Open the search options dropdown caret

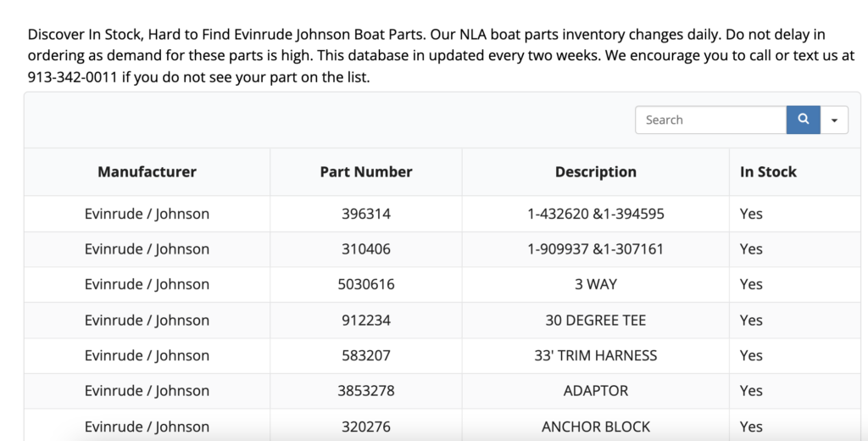click(x=834, y=120)
